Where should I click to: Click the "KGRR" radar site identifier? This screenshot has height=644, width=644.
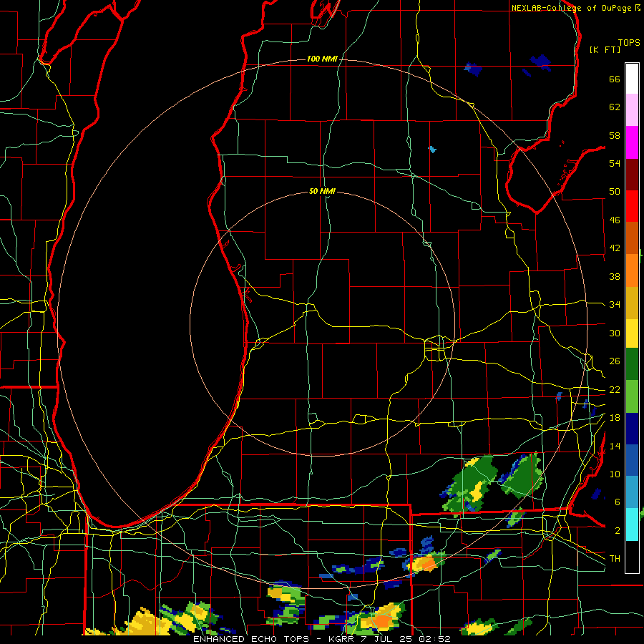341,639
